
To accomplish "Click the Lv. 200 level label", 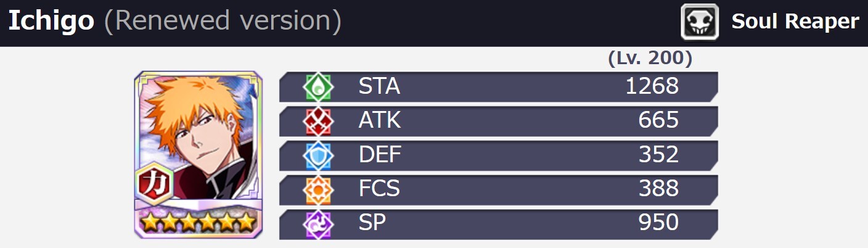I will 650,59.
